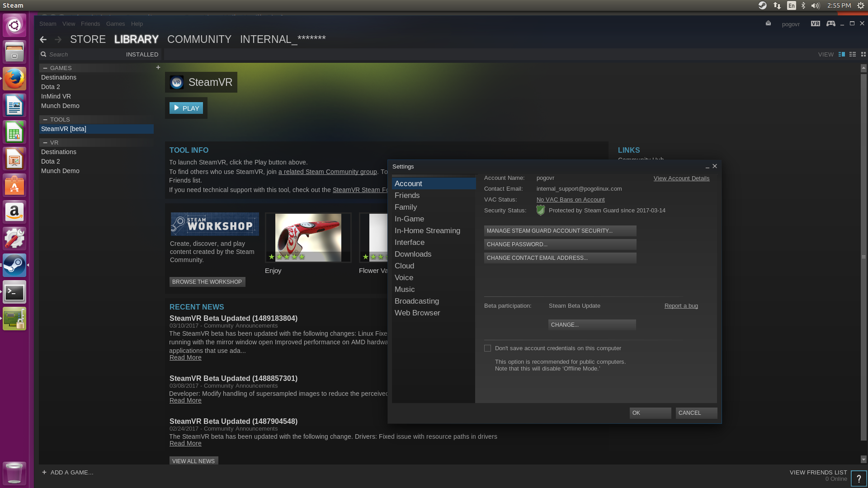Confirm settings with OK button
The width and height of the screenshot is (868, 488).
coord(651,413)
